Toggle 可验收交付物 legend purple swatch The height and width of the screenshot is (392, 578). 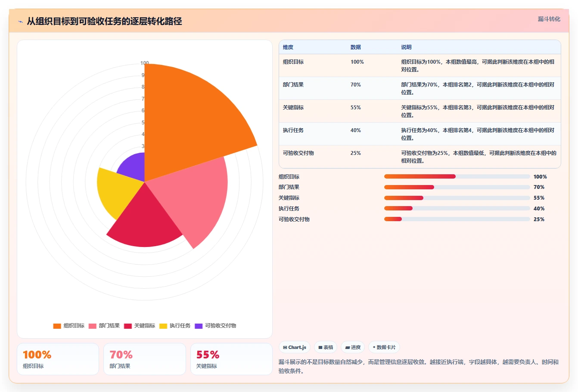(x=199, y=326)
